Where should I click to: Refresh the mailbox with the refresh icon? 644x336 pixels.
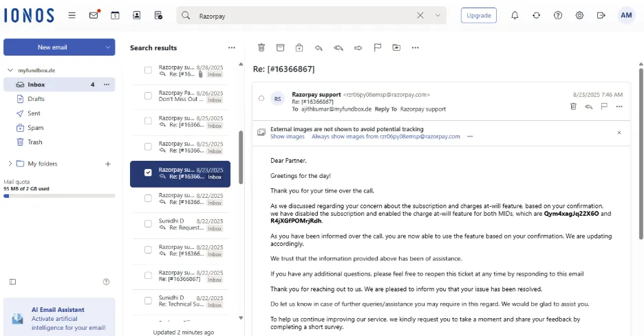[x=537, y=16]
